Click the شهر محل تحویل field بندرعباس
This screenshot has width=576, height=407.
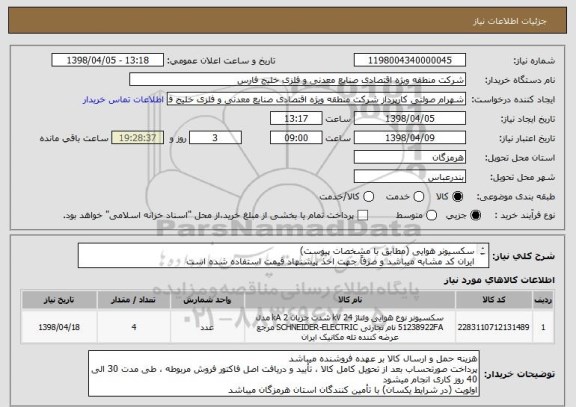(x=410, y=177)
